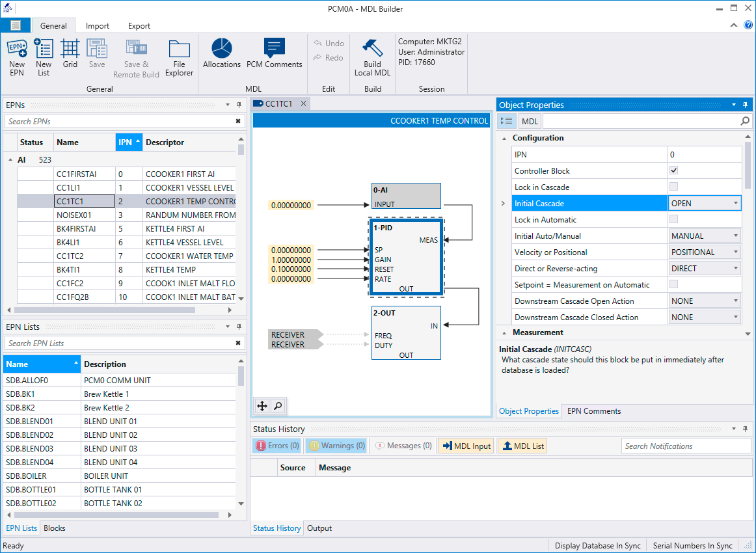756x553 pixels.
Task: Click the Errors (0) filter button
Action: 277,446
